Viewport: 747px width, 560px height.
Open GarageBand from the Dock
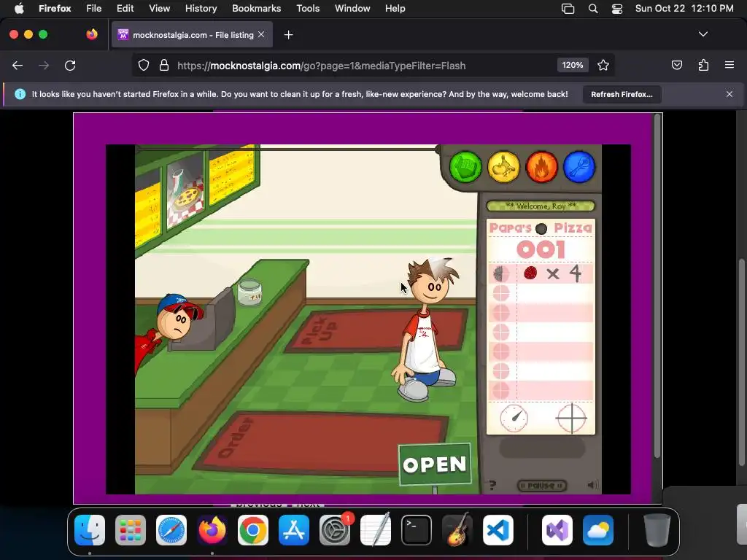(x=457, y=530)
